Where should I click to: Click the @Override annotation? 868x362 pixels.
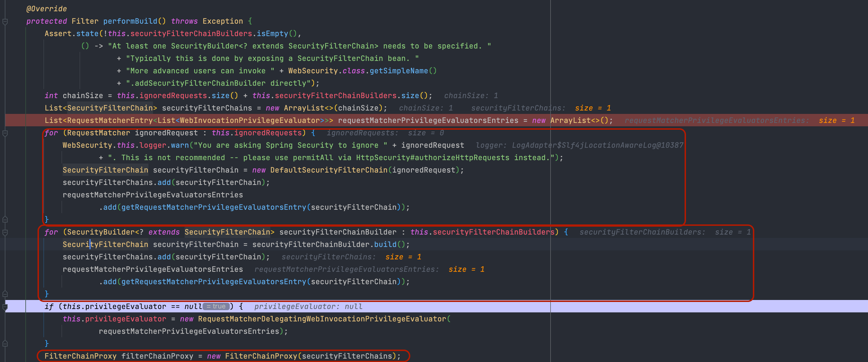(x=47, y=9)
